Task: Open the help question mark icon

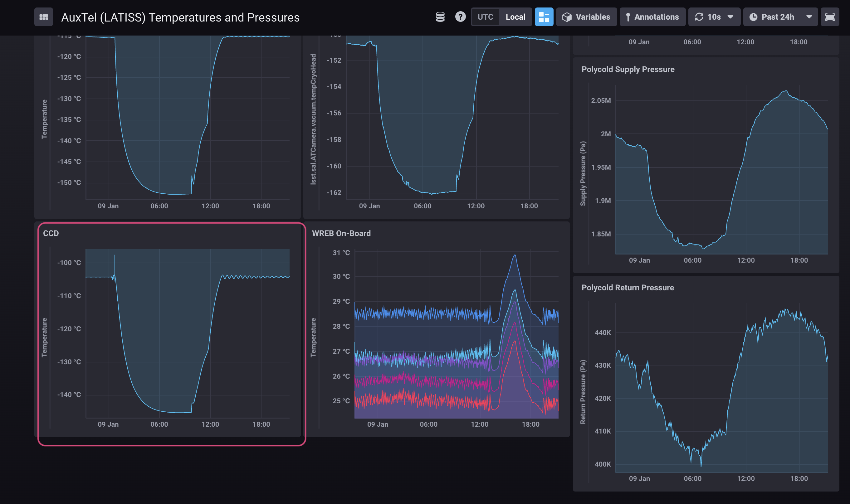Action: 460,17
